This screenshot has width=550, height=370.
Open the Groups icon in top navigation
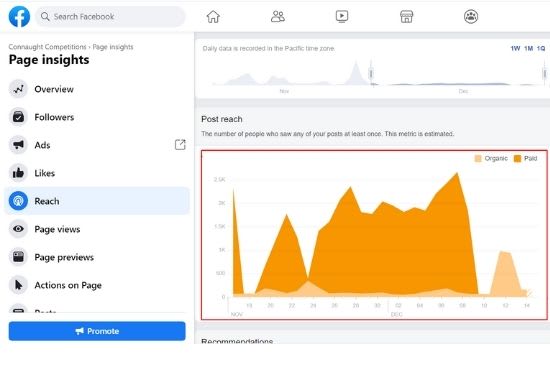(x=471, y=16)
